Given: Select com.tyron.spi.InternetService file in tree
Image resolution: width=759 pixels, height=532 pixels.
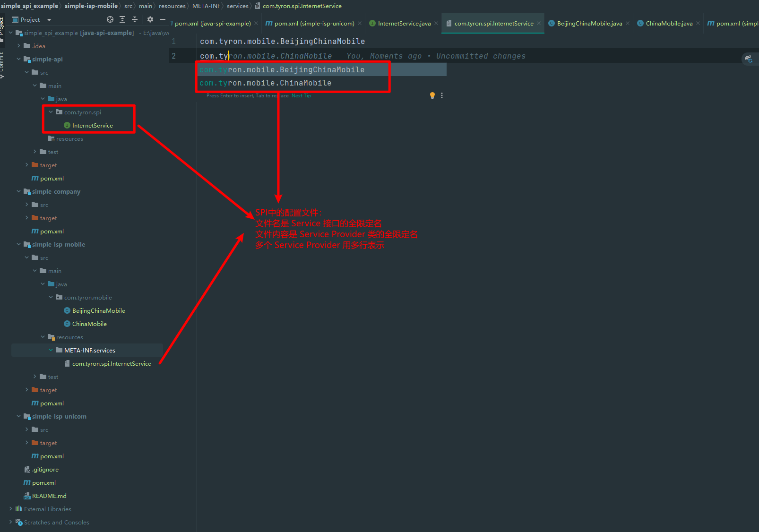Looking at the screenshot, I should point(108,363).
